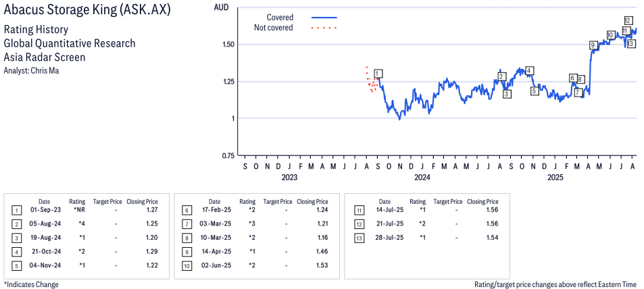Click the Abacus Storage King title
This screenshot has width=644, height=289.
[86, 10]
